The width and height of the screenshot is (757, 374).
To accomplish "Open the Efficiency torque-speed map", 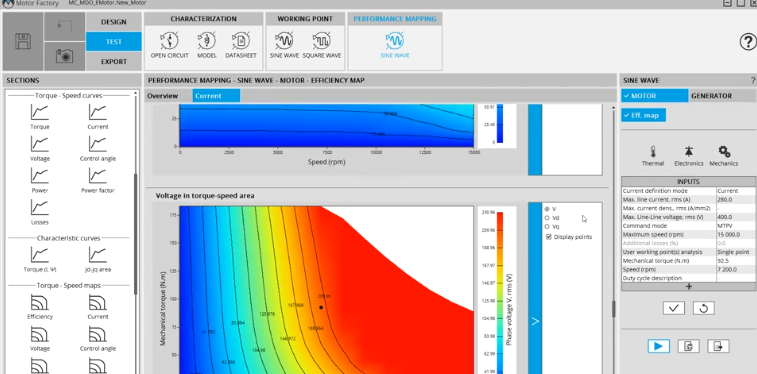I will [x=40, y=307].
